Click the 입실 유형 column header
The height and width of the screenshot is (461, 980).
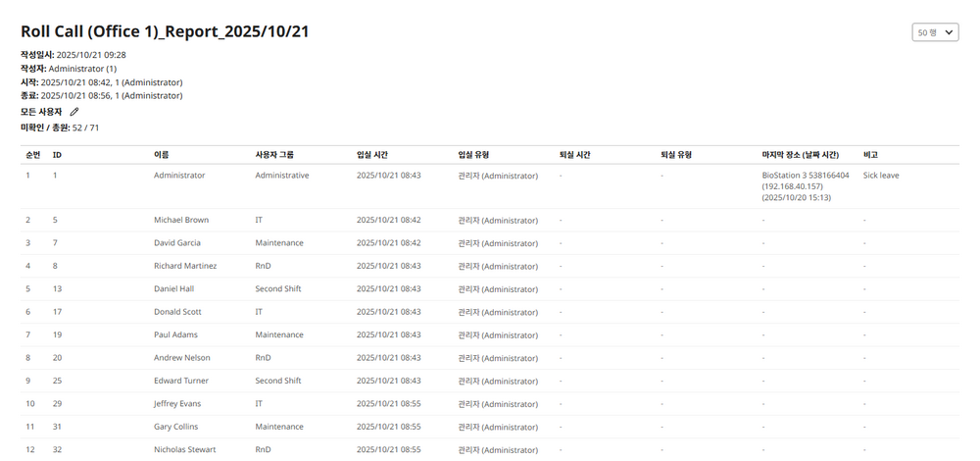click(x=480, y=155)
